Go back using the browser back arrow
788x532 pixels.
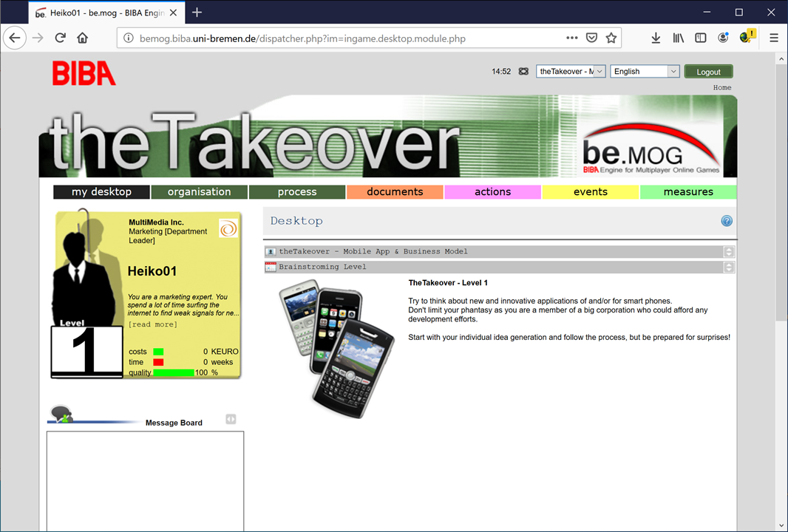click(15, 38)
